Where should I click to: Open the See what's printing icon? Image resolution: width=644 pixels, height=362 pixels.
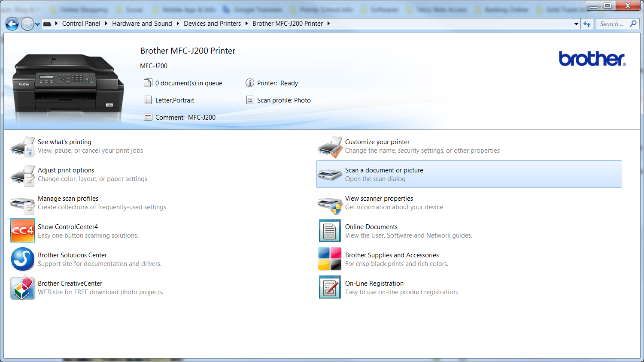[23, 147]
